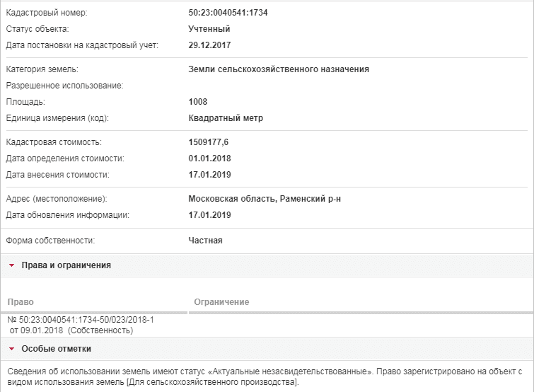Click cadastral number 50:23:0040541:1734 value

tap(228, 13)
